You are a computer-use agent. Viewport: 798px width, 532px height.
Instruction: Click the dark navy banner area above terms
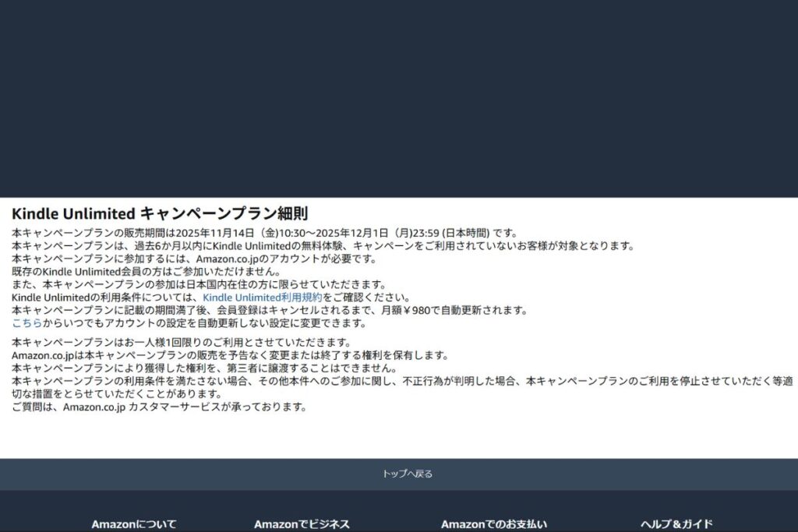(399, 97)
